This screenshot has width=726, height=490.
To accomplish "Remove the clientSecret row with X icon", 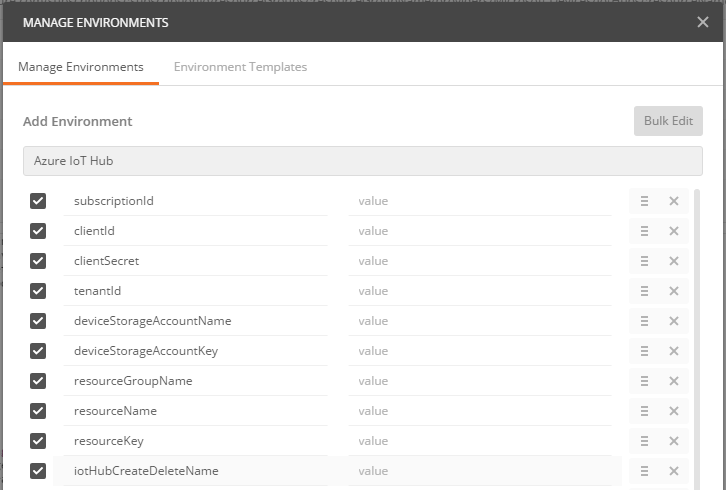I will (x=674, y=261).
